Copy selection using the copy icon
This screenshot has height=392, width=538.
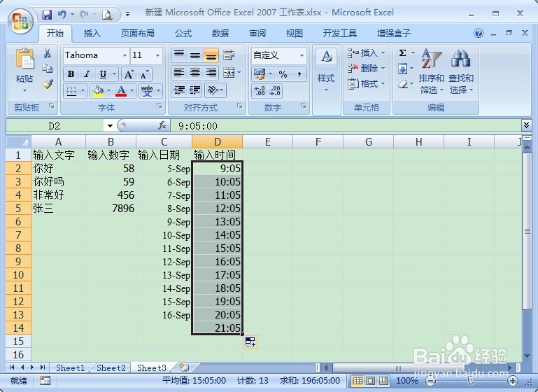pos(48,69)
